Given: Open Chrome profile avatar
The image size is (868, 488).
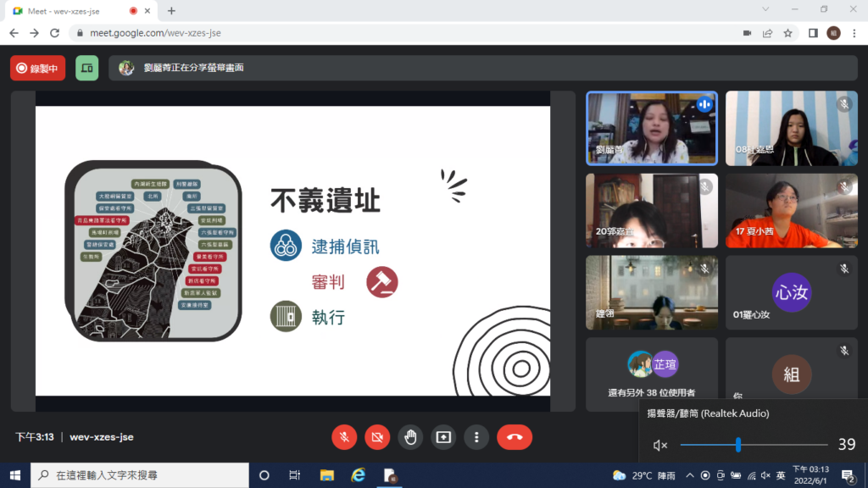Looking at the screenshot, I should [834, 33].
